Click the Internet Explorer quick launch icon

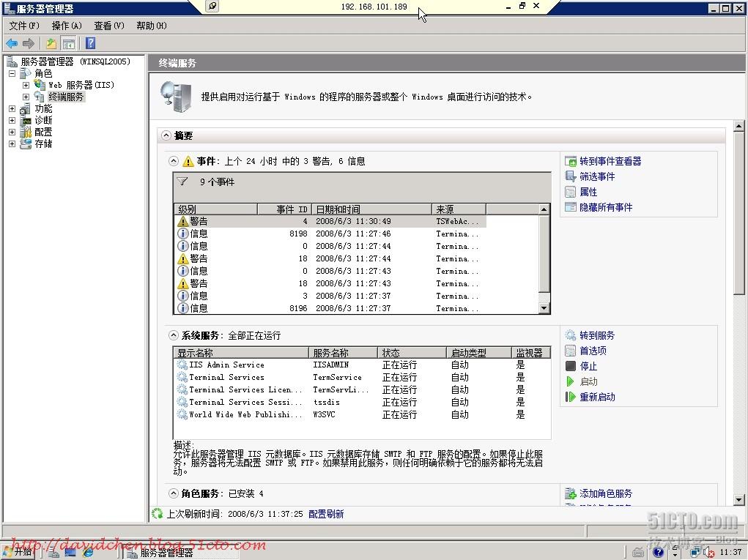(88, 552)
